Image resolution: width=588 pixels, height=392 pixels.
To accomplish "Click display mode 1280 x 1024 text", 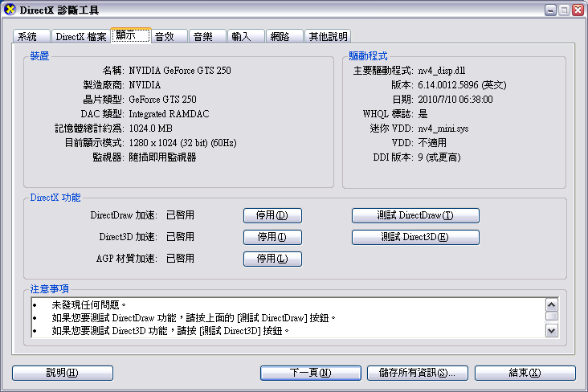I will tap(182, 143).
